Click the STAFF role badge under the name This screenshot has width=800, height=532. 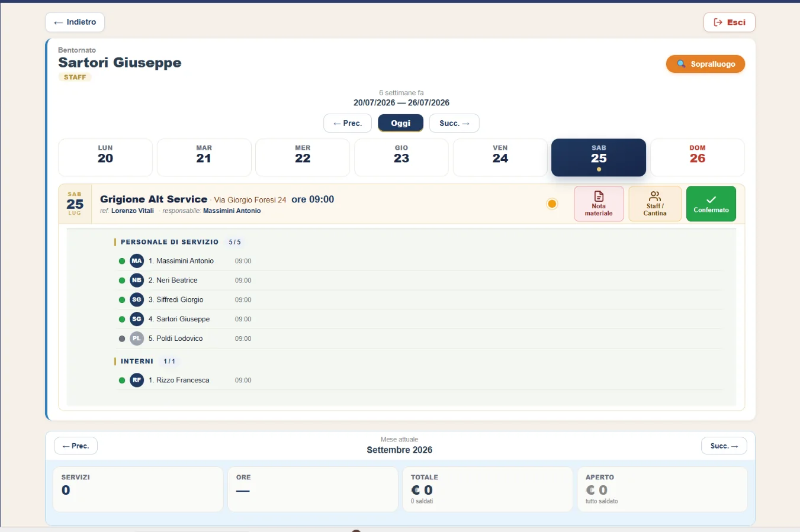coord(75,78)
